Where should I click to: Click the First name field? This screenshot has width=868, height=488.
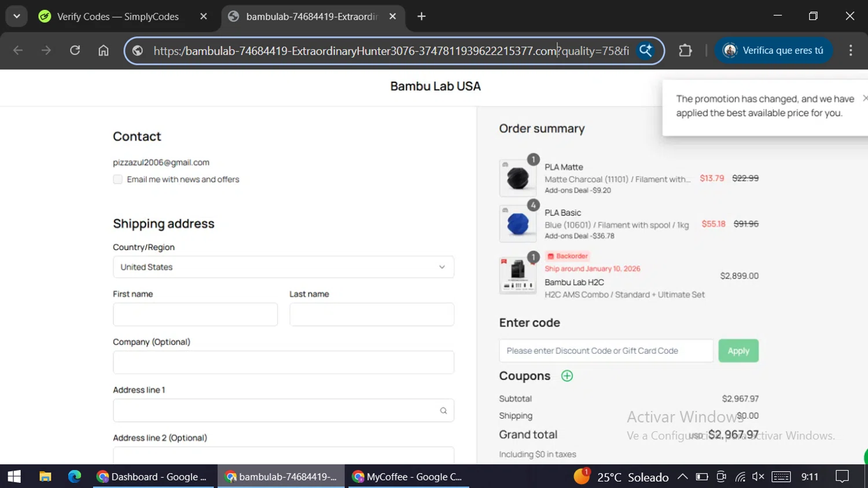click(196, 314)
